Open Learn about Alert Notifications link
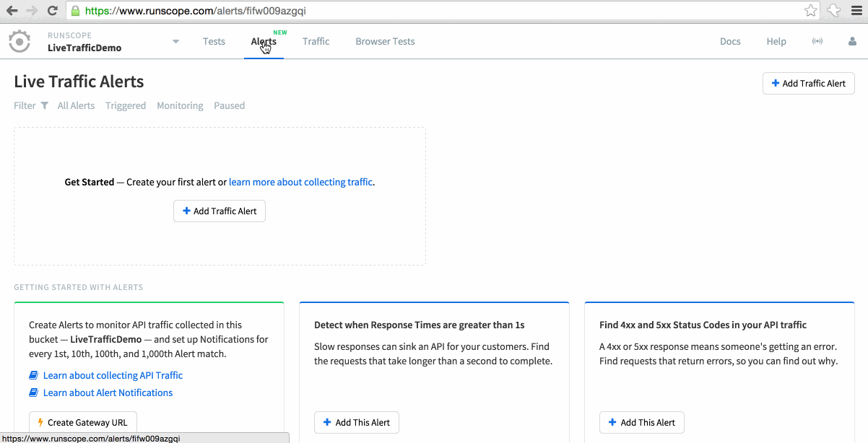Screen dimensions: 868x443 click(x=108, y=392)
